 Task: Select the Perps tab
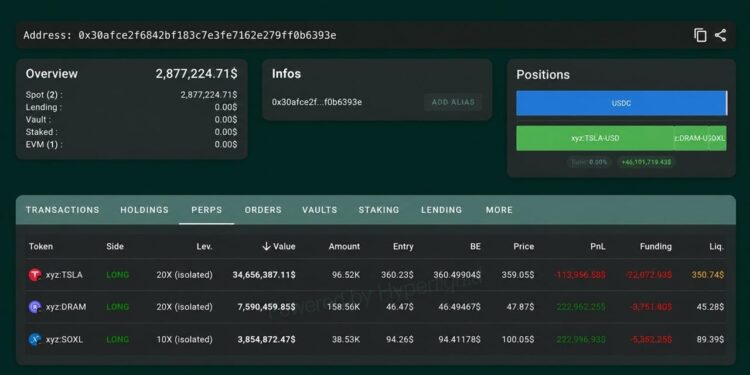click(207, 210)
